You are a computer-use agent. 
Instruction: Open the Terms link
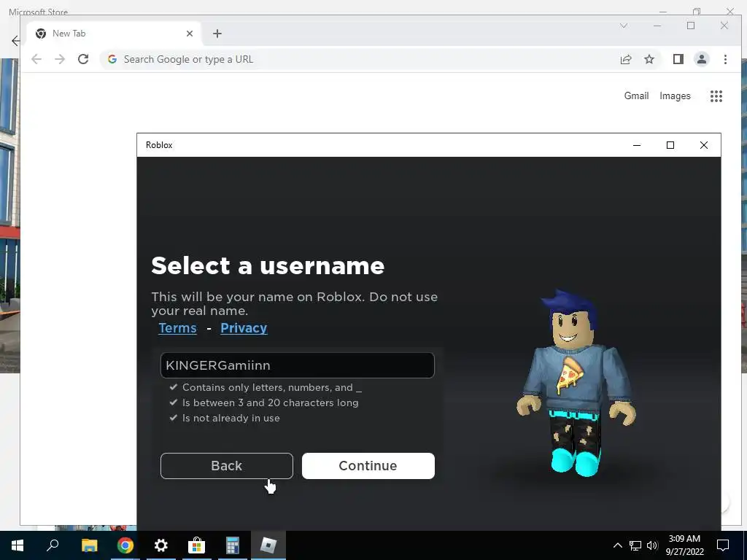point(177,328)
